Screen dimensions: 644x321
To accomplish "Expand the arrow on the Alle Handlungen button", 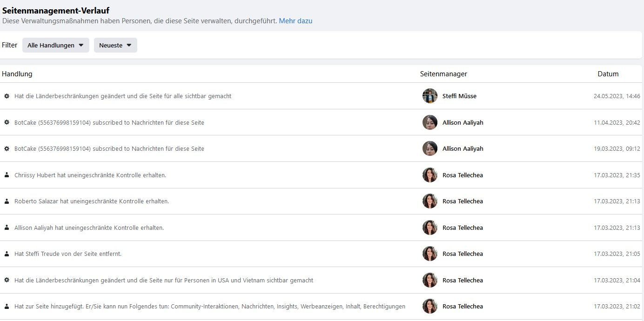I will [82, 45].
